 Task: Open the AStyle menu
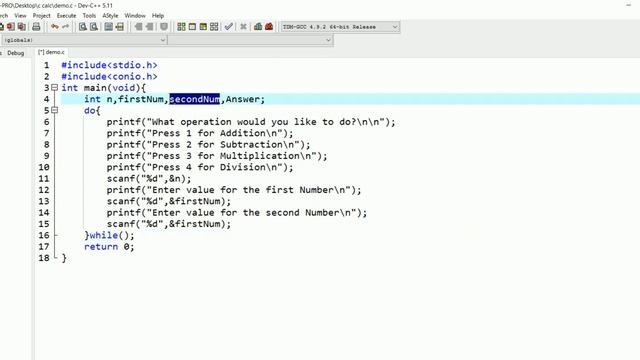pos(110,16)
